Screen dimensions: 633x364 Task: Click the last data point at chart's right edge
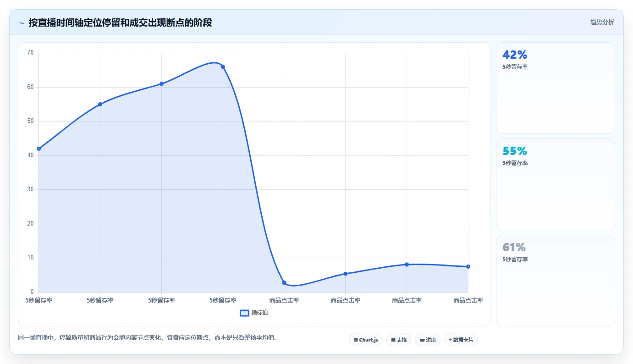point(468,266)
